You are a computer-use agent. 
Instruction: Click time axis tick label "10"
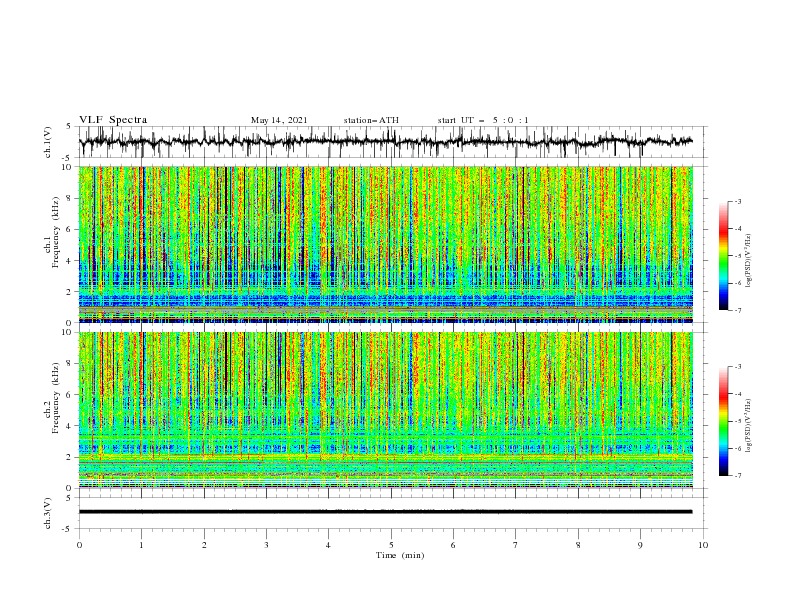click(x=703, y=545)
